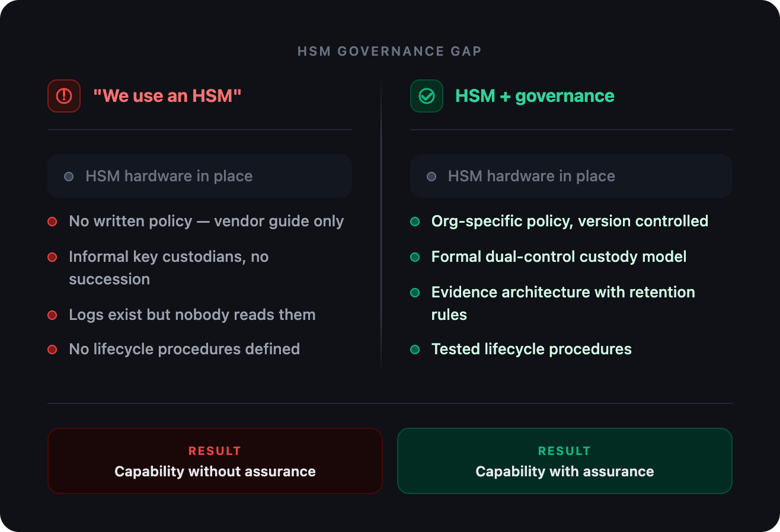
Task: Click the green checkmark circle icon
Action: [x=427, y=96]
